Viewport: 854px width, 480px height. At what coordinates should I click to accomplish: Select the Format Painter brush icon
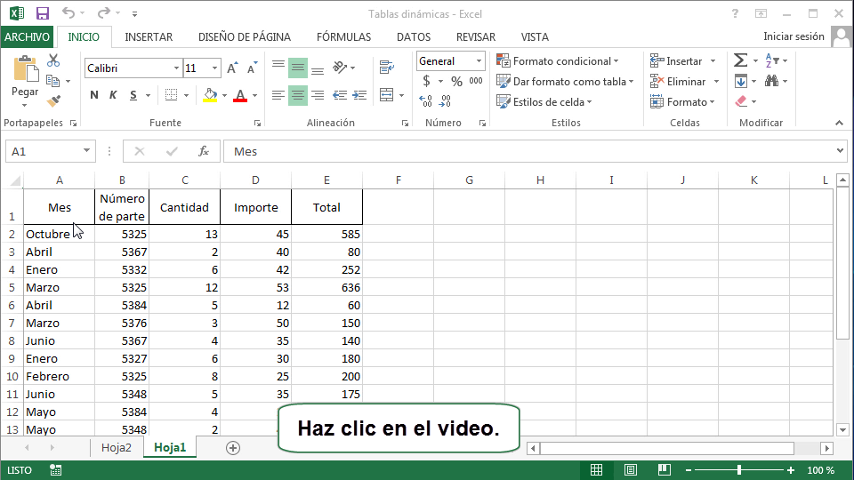pos(53,101)
